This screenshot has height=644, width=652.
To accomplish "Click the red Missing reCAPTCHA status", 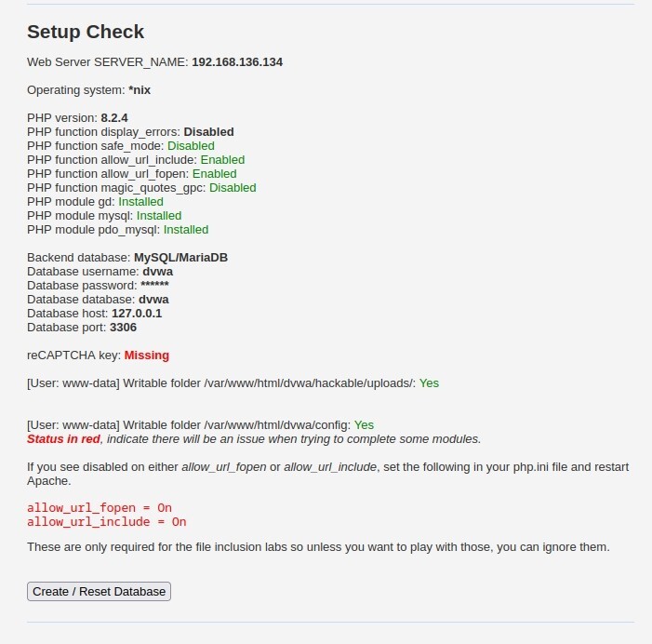I will pos(147,356).
